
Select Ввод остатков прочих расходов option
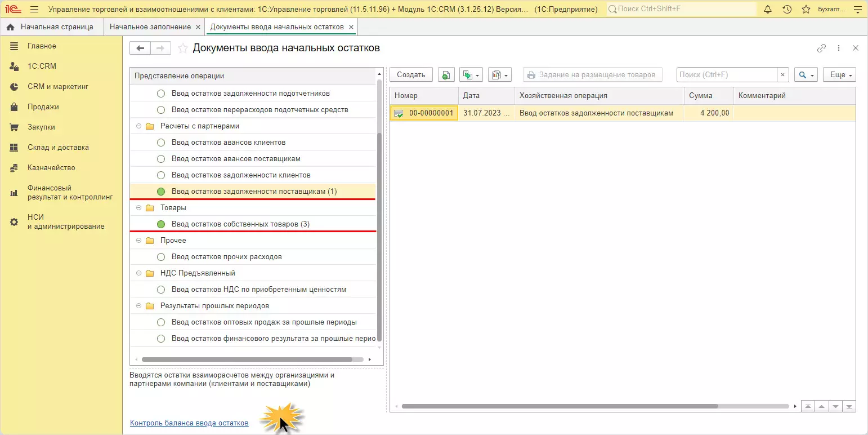[x=226, y=257]
